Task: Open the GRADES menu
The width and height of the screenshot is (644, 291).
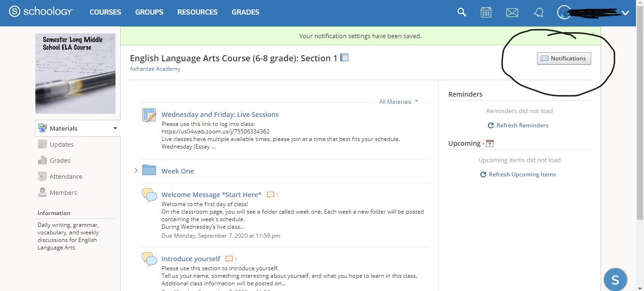Action: [245, 12]
